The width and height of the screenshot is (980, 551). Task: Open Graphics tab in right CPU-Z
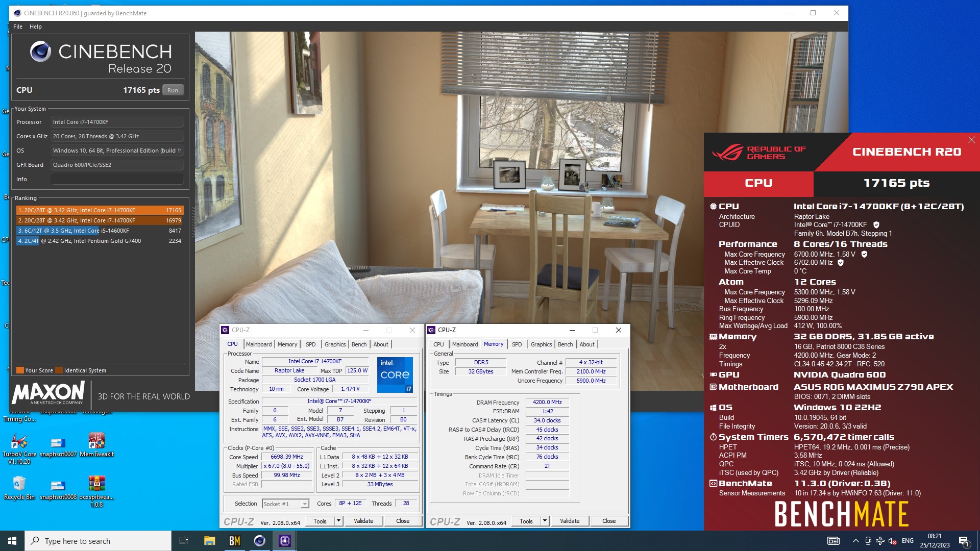541,344
